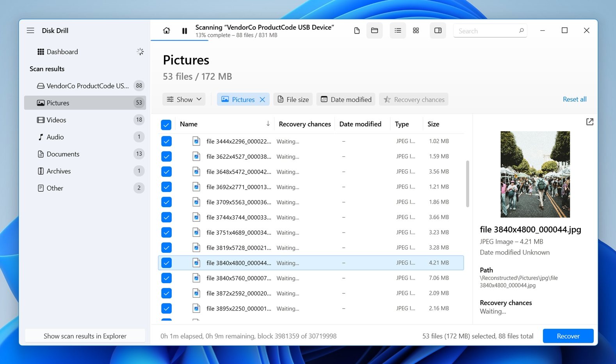Image resolution: width=616 pixels, height=364 pixels.
Task: Select row file 3872x2592_000020
Action: click(x=311, y=293)
